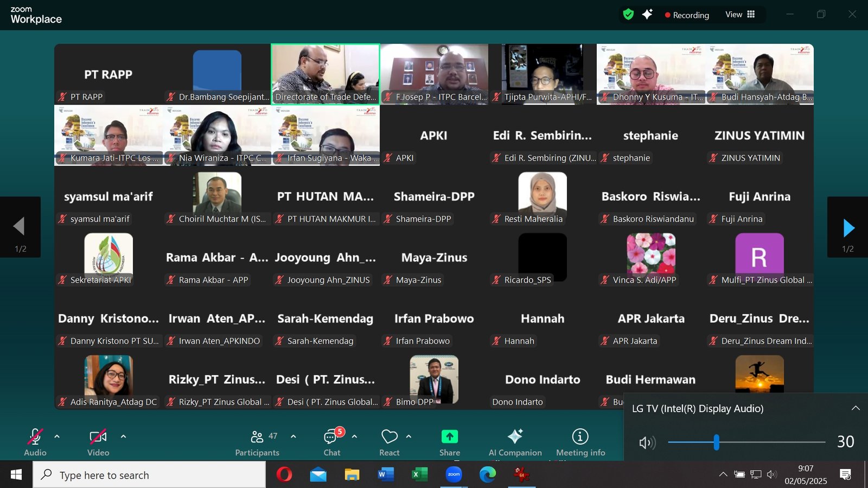Open the View layout menu
Viewport: 868px width, 488px height.
tap(741, 15)
